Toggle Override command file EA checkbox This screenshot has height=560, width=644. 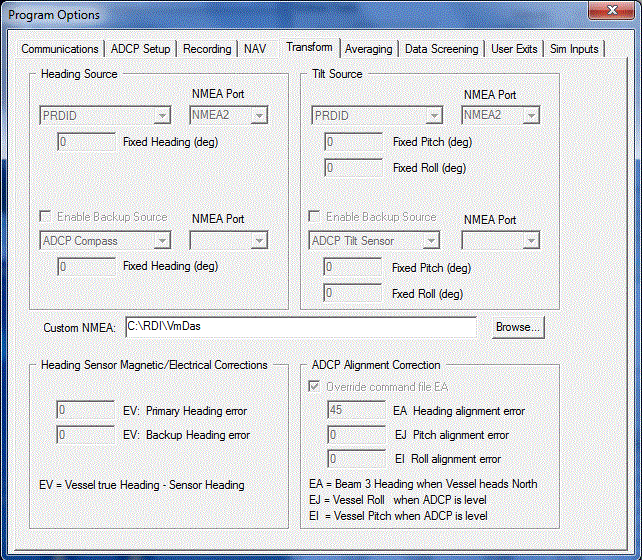(x=316, y=387)
